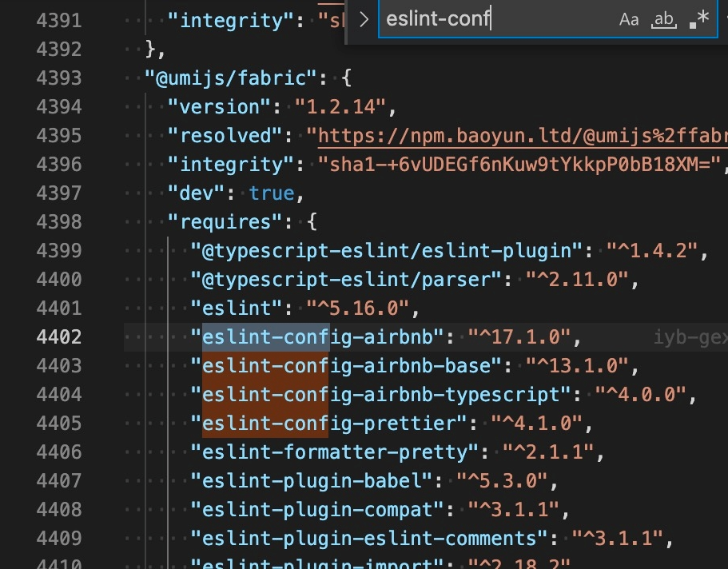Click the "eslint-config-airbnb" key on line 4402
The height and width of the screenshot is (569, 728).
[x=317, y=336]
